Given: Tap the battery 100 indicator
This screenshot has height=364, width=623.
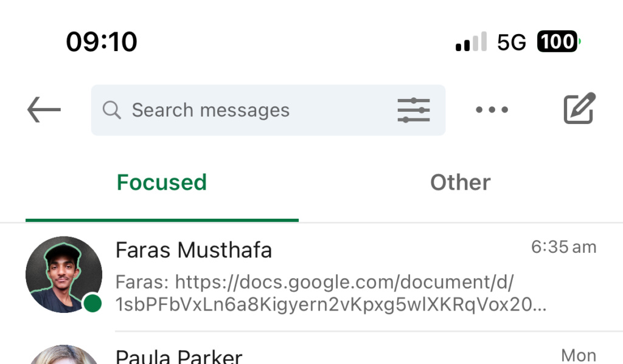Looking at the screenshot, I should click(x=559, y=41).
